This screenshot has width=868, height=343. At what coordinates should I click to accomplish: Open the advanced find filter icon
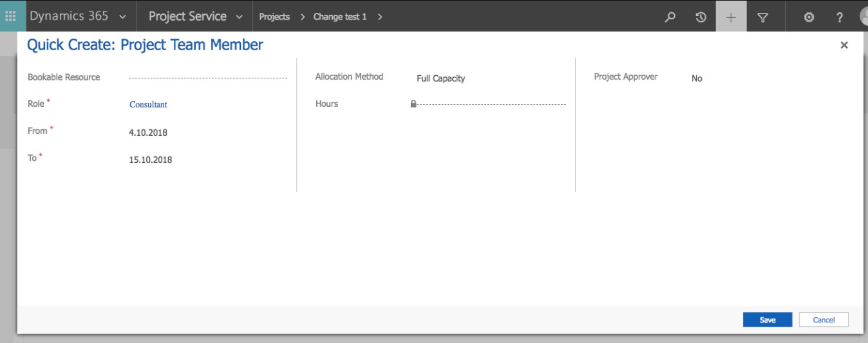(x=762, y=17)
